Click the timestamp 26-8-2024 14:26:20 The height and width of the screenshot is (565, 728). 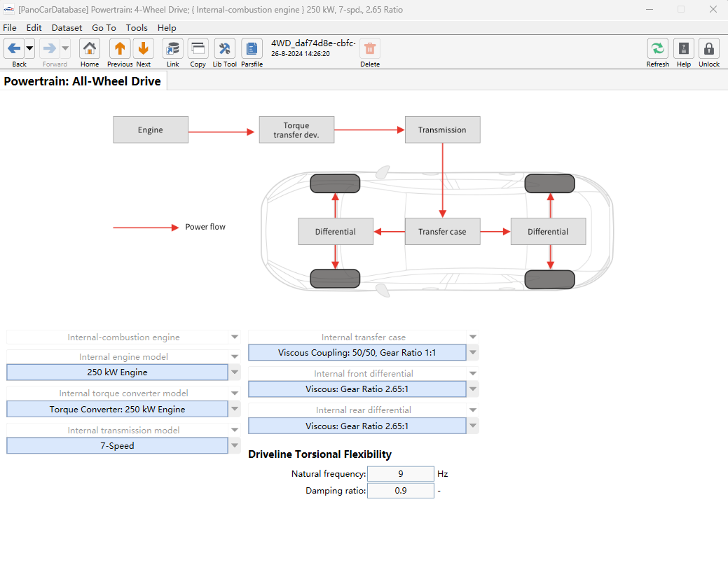click(x=301, y=54)
